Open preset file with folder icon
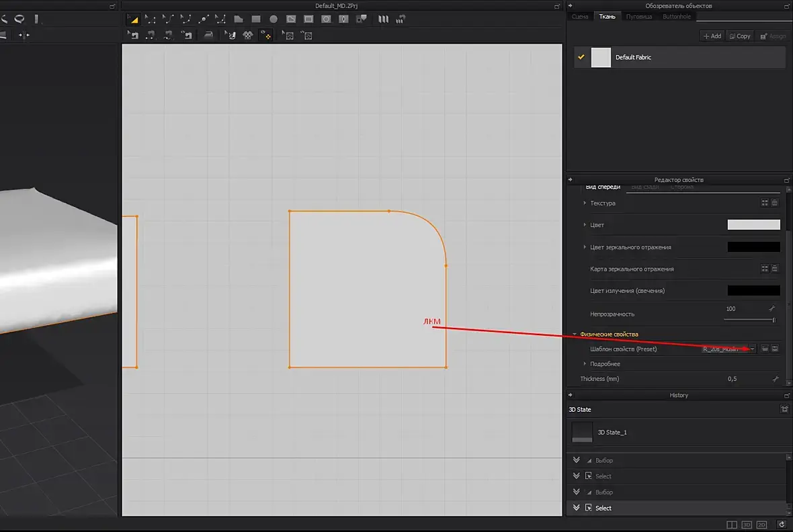Viewport: 793px width, 532px height. pos(764,349)
